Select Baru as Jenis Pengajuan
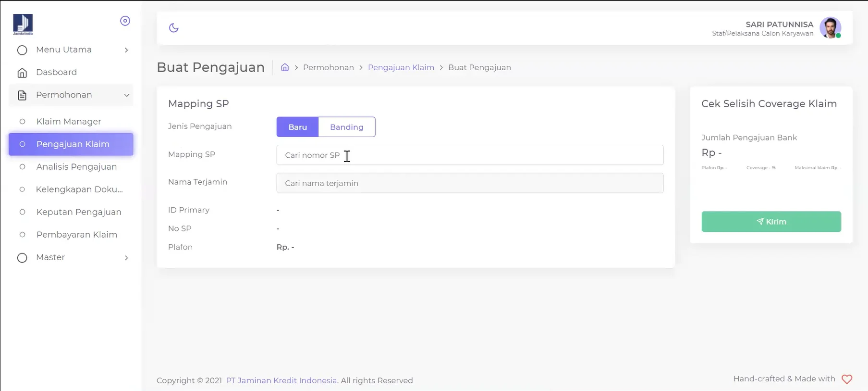Screen dimensions: 868x391 [297, 127]
